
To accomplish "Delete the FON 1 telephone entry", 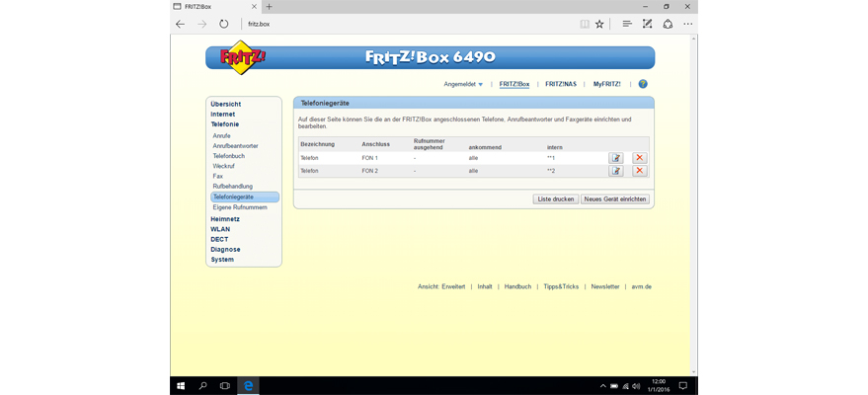I will point(639,158).
